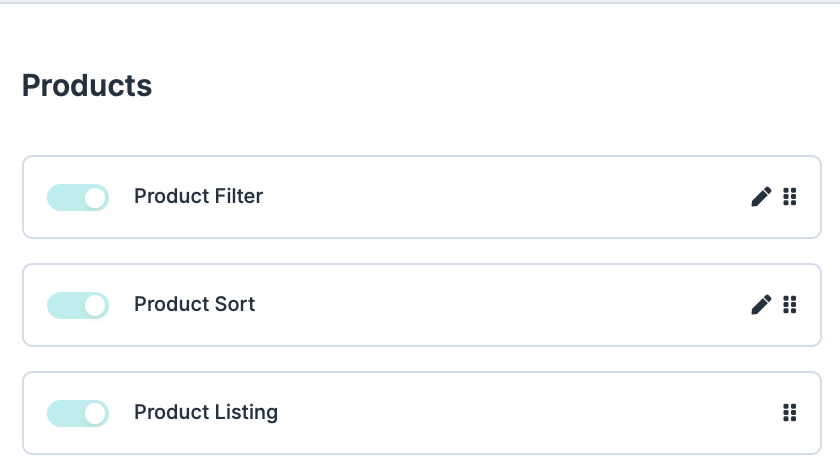840x468 pixels.
Task: Click the Product Sort reorder grip
Action: coord(789,304)
